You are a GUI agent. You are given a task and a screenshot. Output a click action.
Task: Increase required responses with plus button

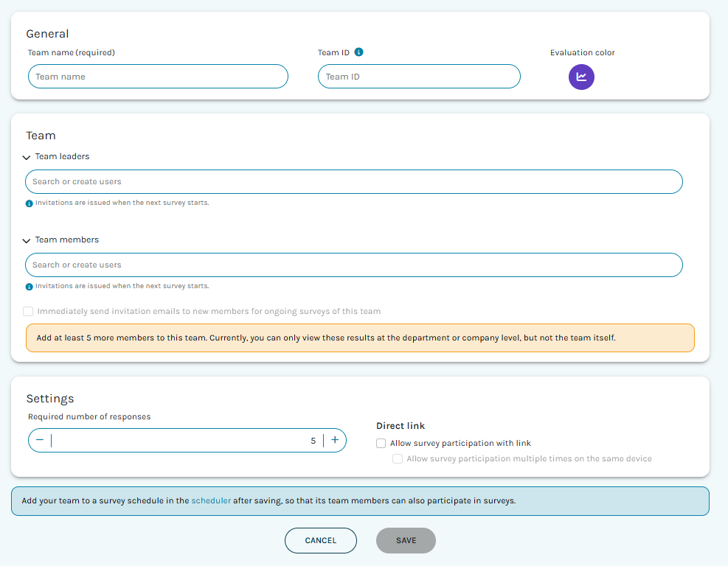pyautogui.click(x=335, y=440)
